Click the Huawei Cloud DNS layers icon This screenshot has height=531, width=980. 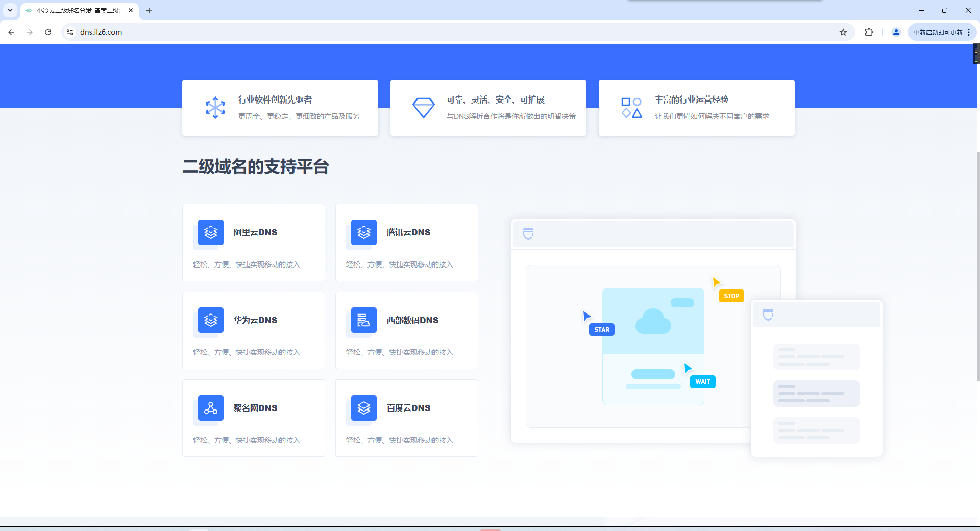point(211,320)
